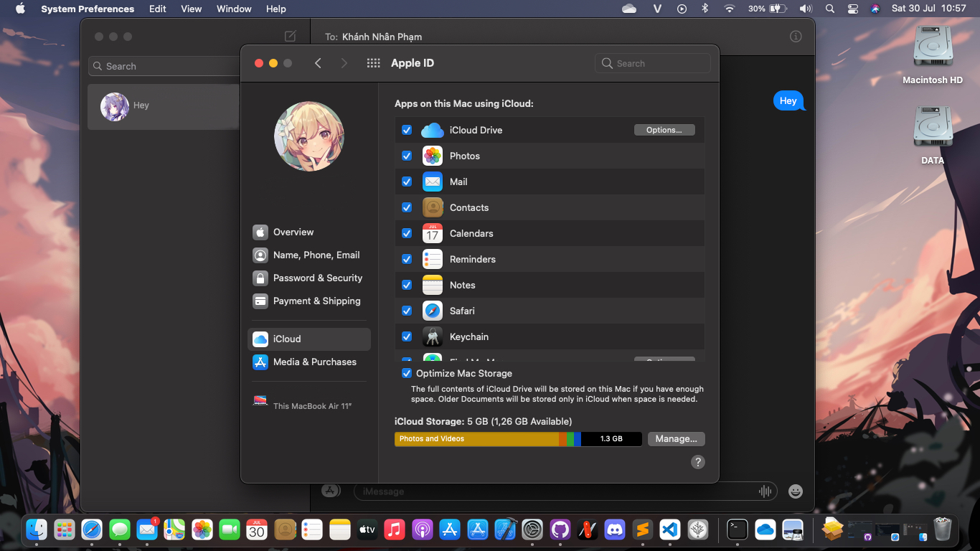Click the Contacts icon in iCloud list
Image resolution: width=980 pixels, height=551 pixels.
tap(433, 207)
